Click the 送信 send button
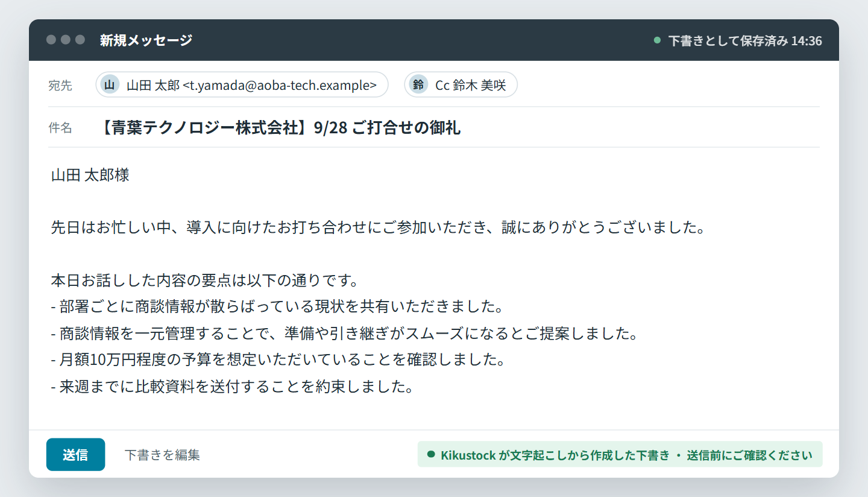The image size is (868, 497). tap(75, 455)
